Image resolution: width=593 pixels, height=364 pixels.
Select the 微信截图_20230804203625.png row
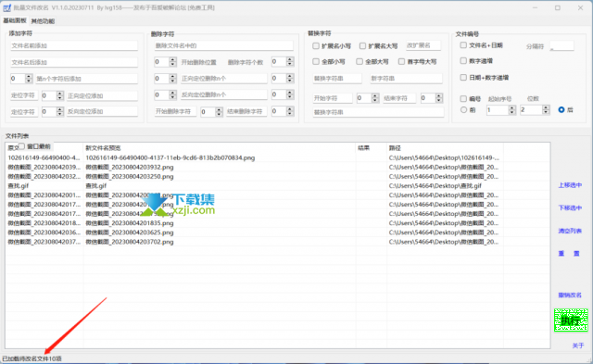pos(277,232)
